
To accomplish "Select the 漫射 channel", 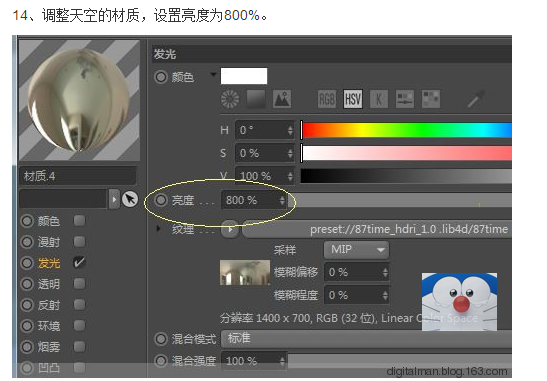I will (48, 242).
